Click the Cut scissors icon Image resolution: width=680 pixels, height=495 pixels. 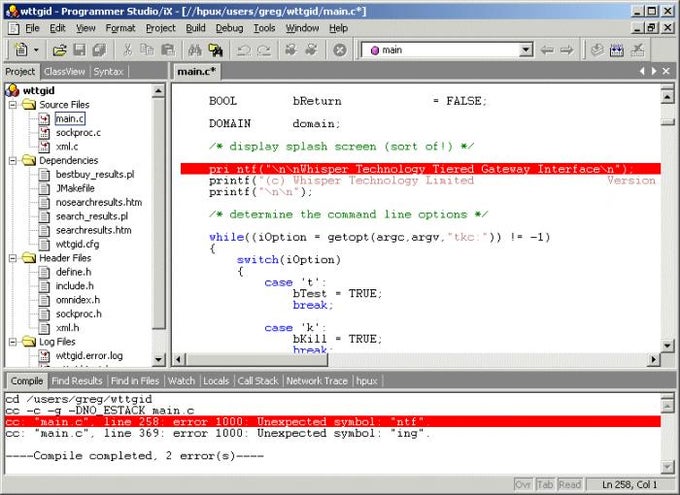[x=127, y=50]
